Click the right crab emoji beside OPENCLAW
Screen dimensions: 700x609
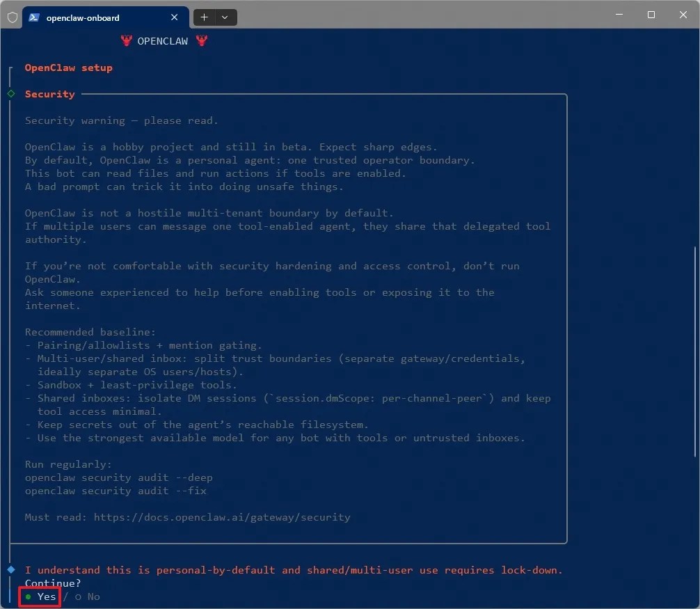click(x=201, y=41)
